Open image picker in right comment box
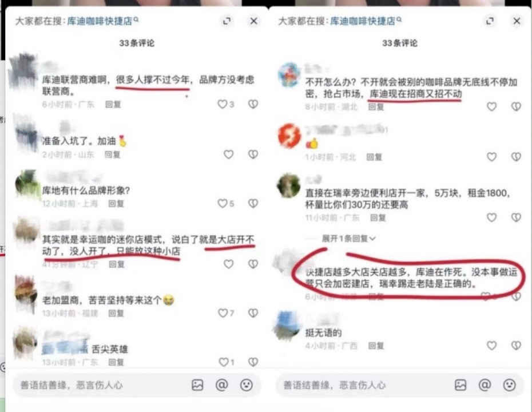 pyautogui.click(x=460, y=385)
